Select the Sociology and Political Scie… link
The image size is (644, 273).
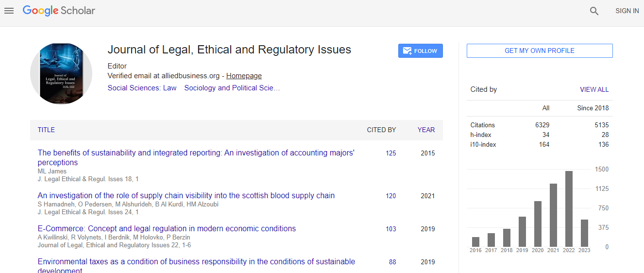coord(232,88)
